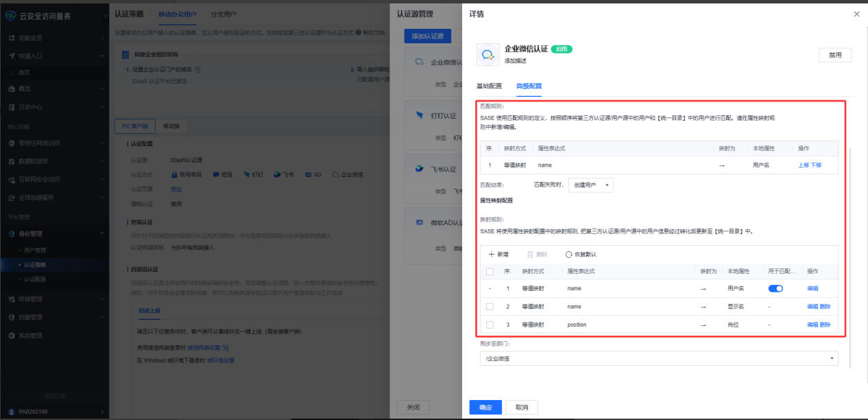Click 编辑 link for the 岗位 row

tap(812, 325)
